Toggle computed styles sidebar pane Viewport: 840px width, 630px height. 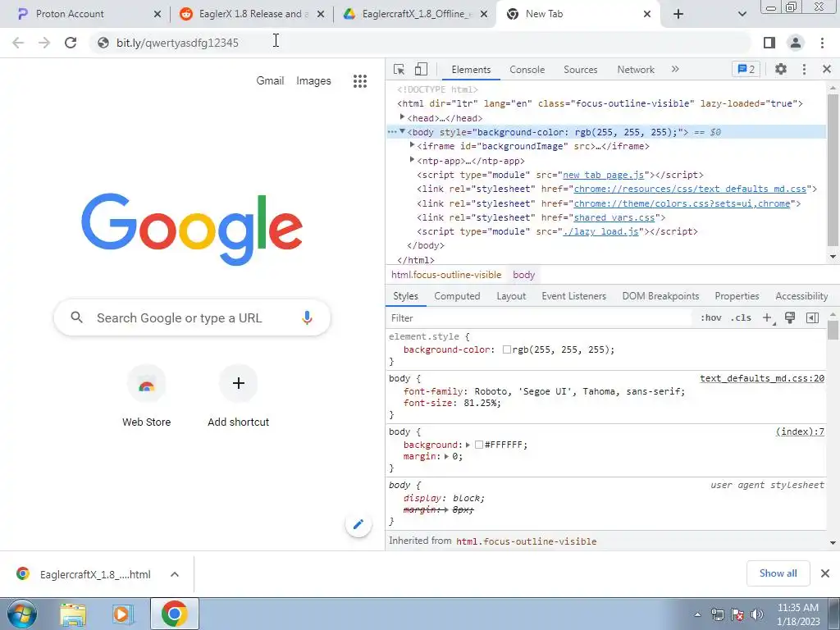[812, 317]
